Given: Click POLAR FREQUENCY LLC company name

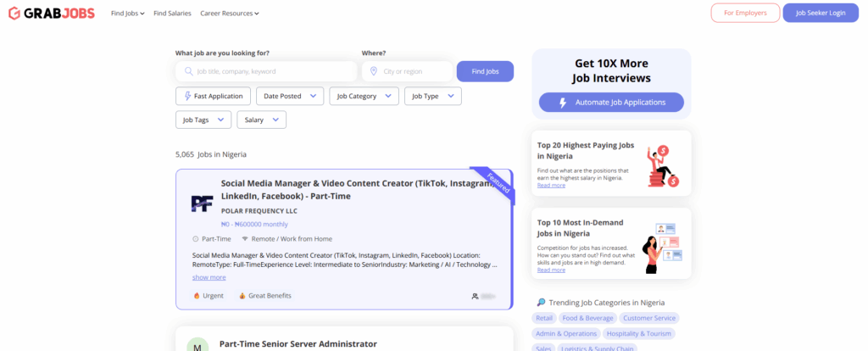Looking at the screenshot, I should tap(259, 211).
